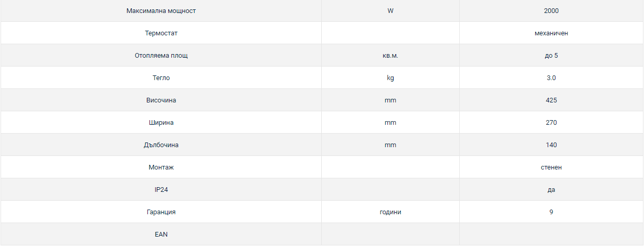Click the "Тегло" row label
Viewport: 644px width, 247px height.
coord(161,78)
